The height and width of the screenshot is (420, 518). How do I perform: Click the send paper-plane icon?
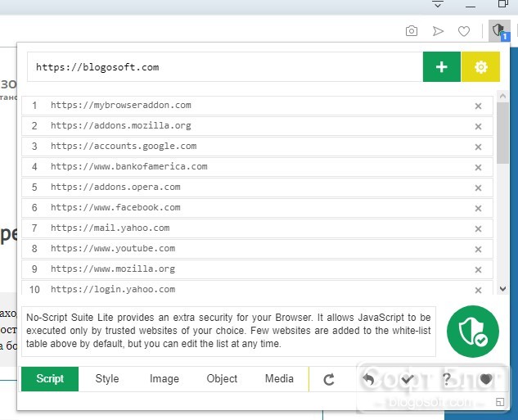coord(438,31)
